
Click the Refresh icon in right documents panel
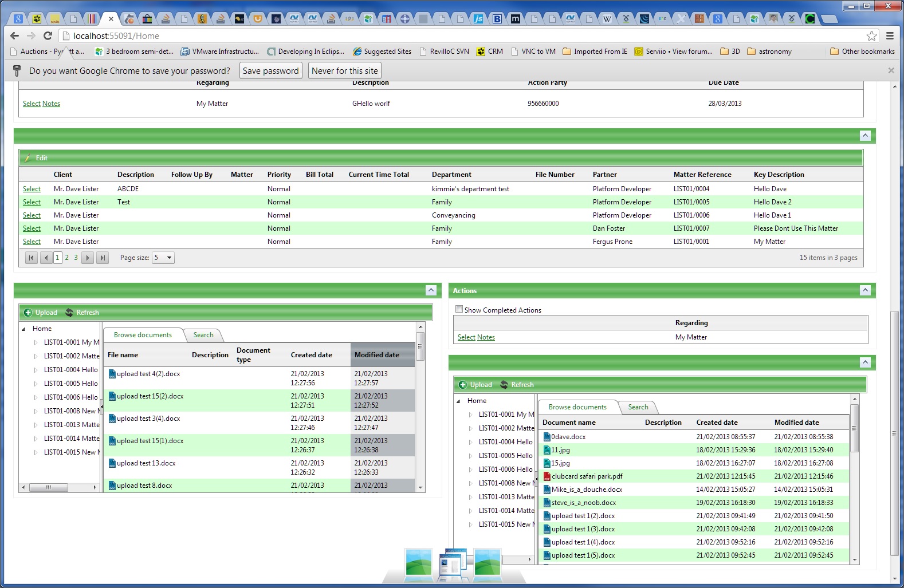coord(504,385)
